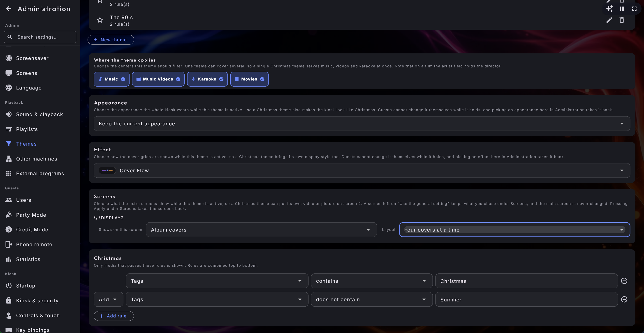The height and width of the screenshot is (333, 644).
Task: Pause playback using the pause icon
Action: 621,9
